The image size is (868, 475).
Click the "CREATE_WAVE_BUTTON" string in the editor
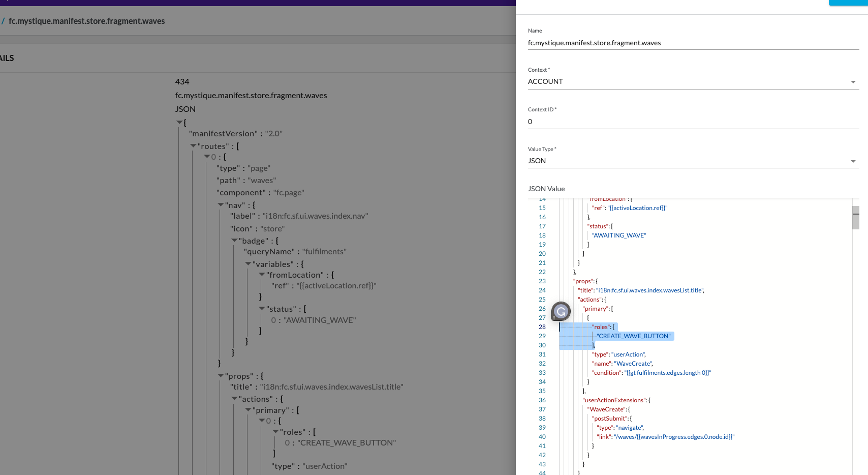pos(633,336)
